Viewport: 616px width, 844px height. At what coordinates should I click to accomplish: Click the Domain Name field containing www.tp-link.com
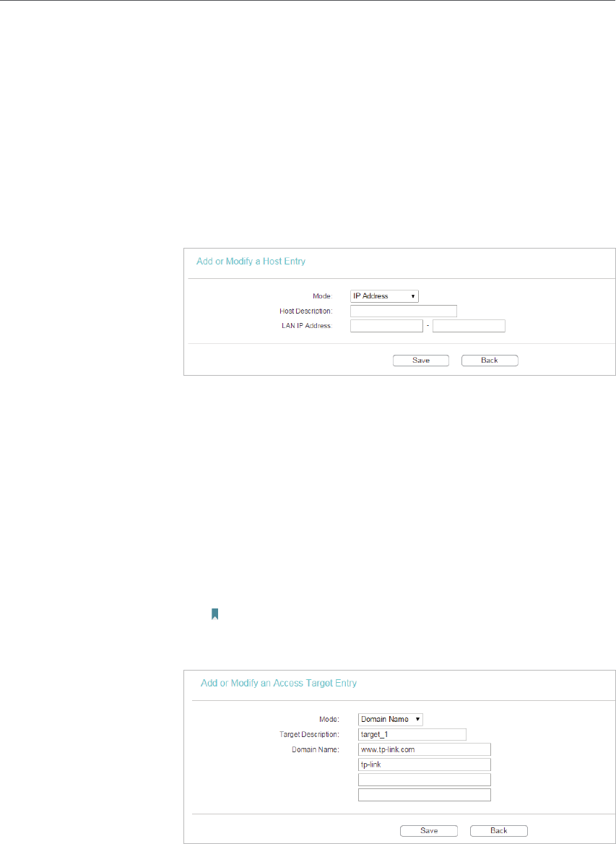tap(424, 749)
